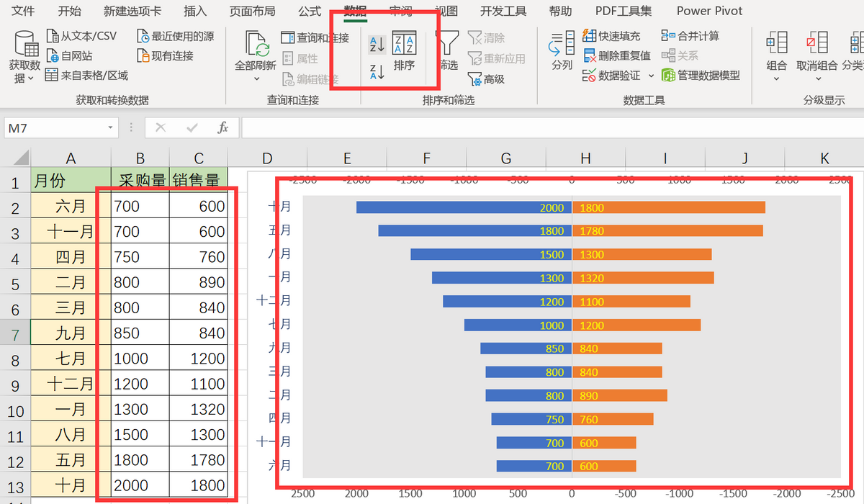Expand the Ungroup (取消组合) dropdown arrow
Screen dimensions: 864x504
point(817,78)
